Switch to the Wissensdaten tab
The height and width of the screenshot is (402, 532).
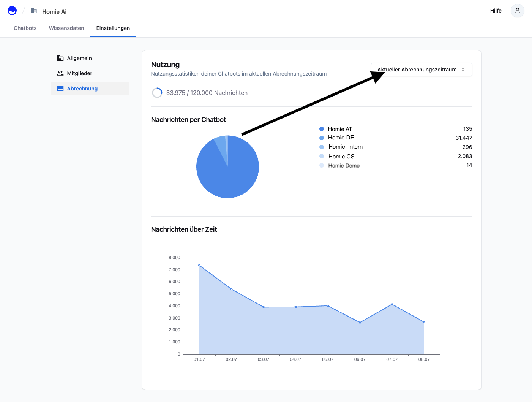click(x=66, y=28)
